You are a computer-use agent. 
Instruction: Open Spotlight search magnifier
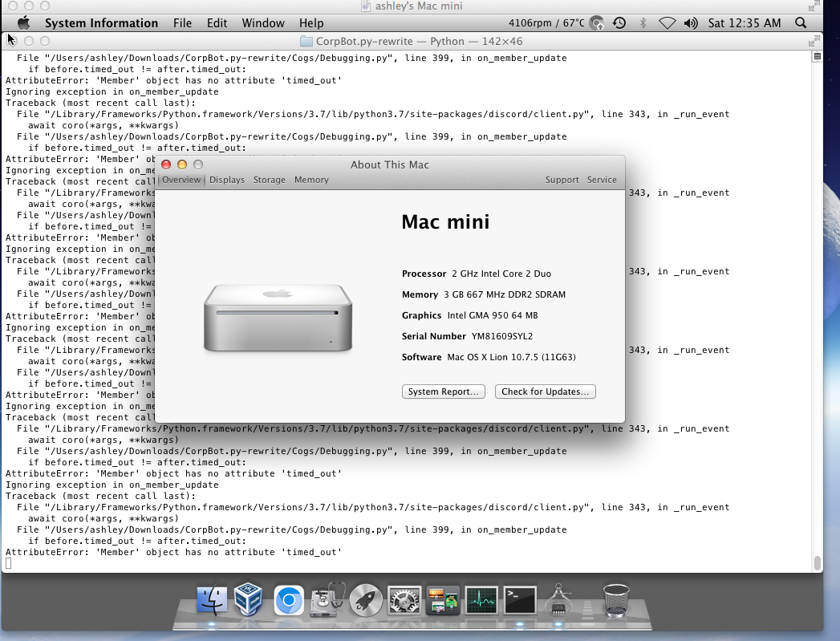tap(801, 23)
